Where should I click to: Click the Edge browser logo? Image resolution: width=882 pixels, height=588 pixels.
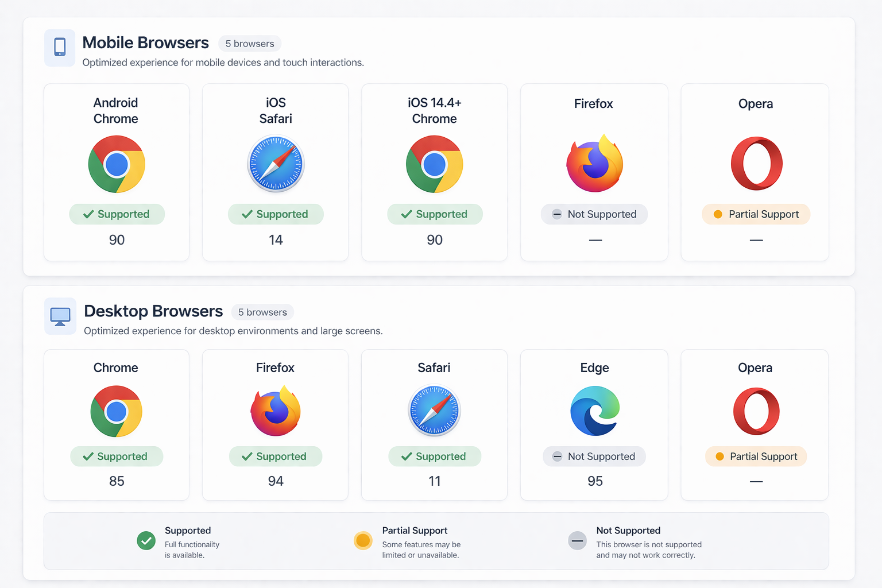[x=595, y=411]
